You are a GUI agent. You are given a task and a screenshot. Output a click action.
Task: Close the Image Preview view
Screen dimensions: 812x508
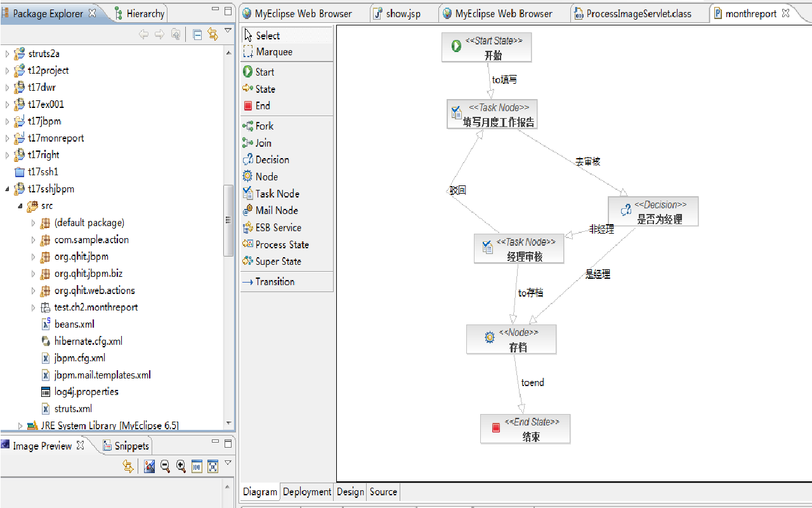(81, 445)
